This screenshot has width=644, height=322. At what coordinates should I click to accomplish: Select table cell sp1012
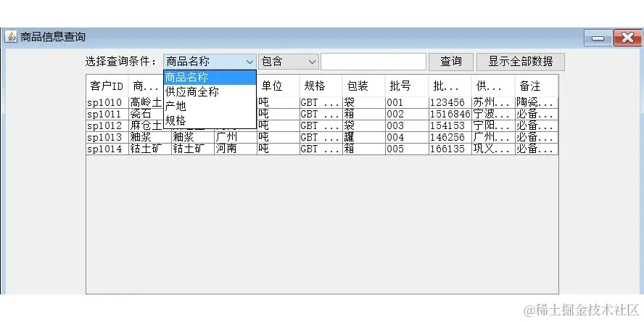[x=107, y=125]
